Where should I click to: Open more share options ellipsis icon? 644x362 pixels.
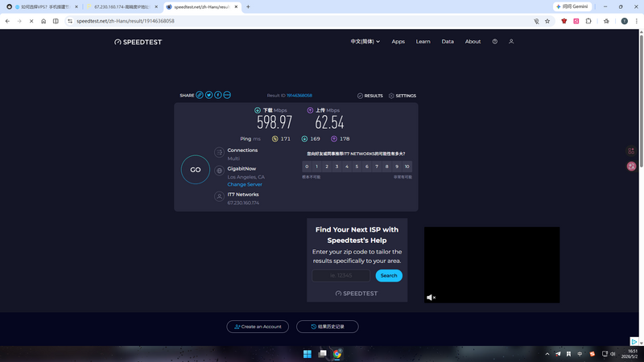(227, 95)
